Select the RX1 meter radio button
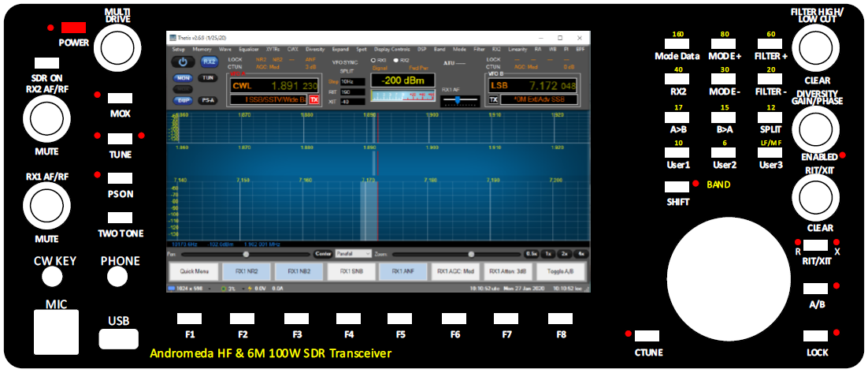Viewport: 868px width, 373px height. pyautogui.click(x=373, y=60)
